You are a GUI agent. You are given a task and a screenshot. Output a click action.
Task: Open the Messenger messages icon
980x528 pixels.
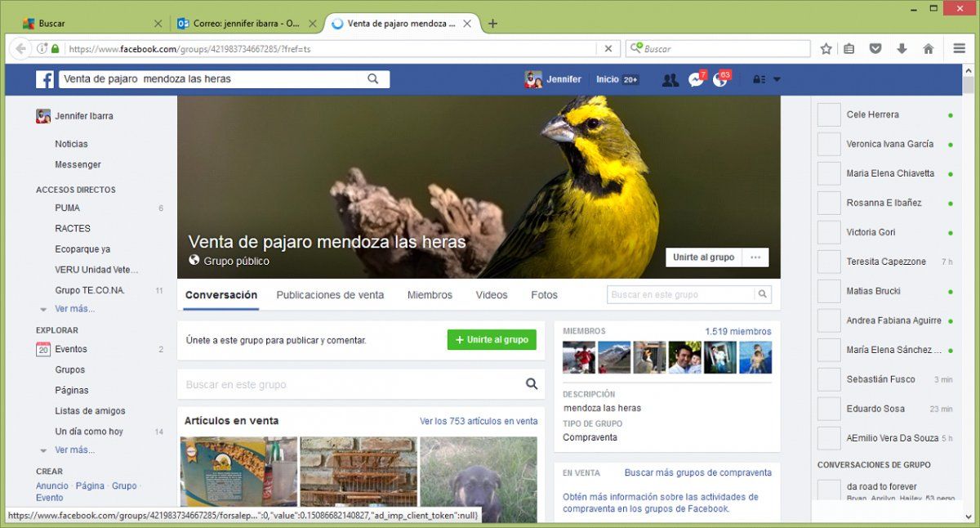pos(695,79)
